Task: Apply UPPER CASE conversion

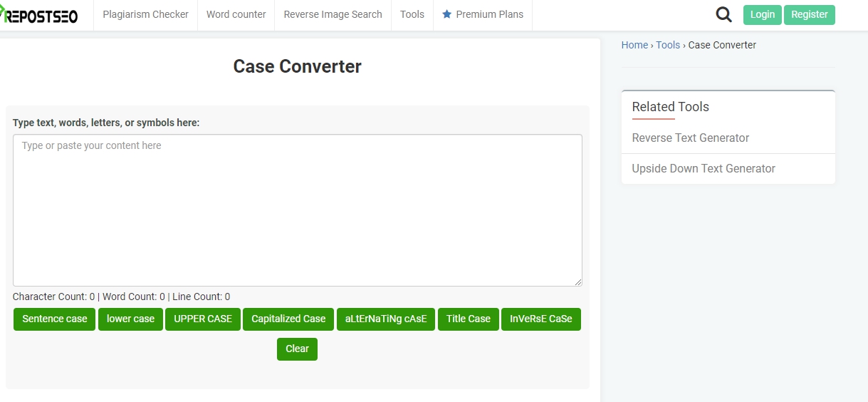Action: point(203,319)
